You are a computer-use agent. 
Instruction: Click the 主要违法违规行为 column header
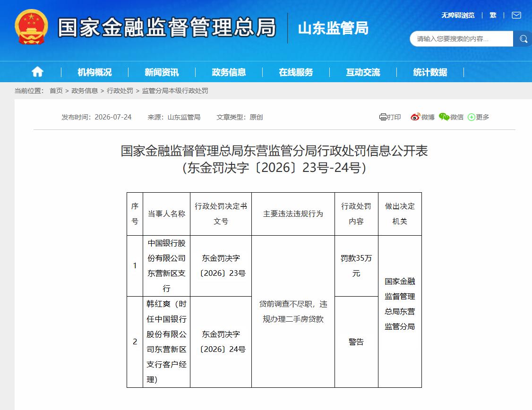coord(293,214)
